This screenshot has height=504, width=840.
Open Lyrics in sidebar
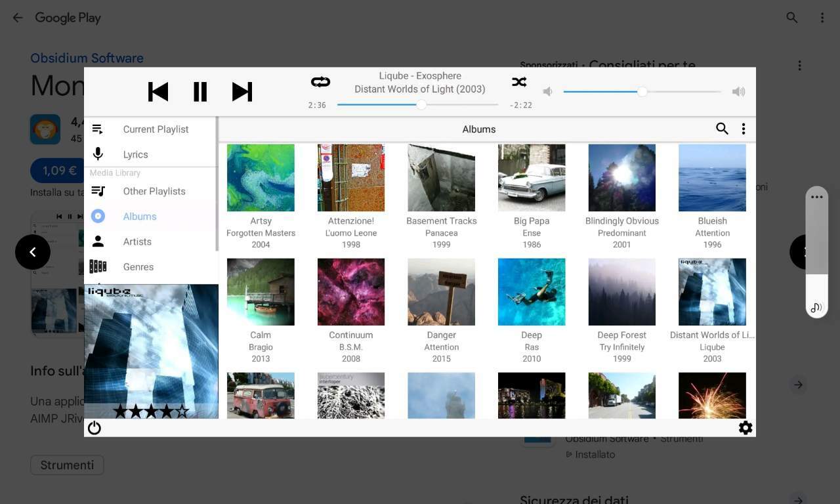150,154
